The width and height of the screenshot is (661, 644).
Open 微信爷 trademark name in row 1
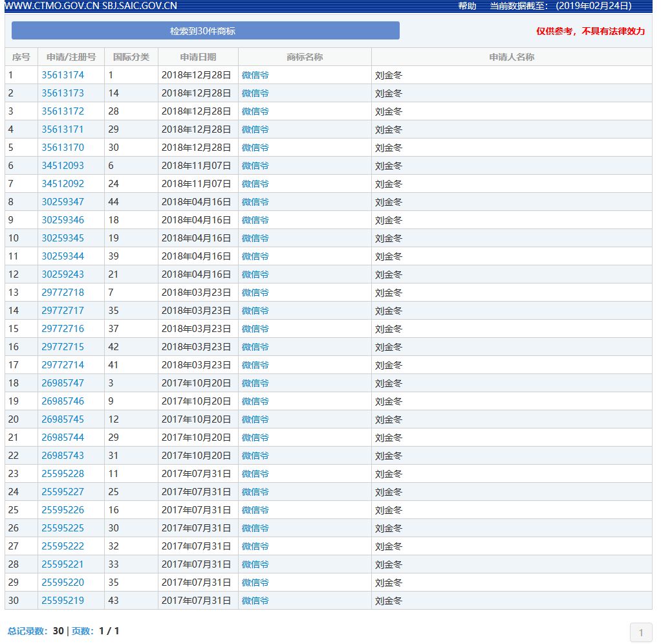coord(255,75)
